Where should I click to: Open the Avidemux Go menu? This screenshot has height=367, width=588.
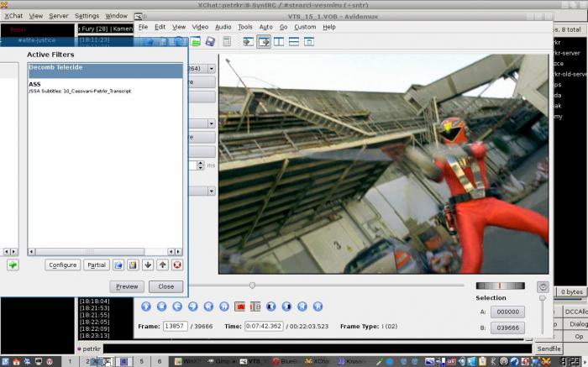[x=283, y=27]
